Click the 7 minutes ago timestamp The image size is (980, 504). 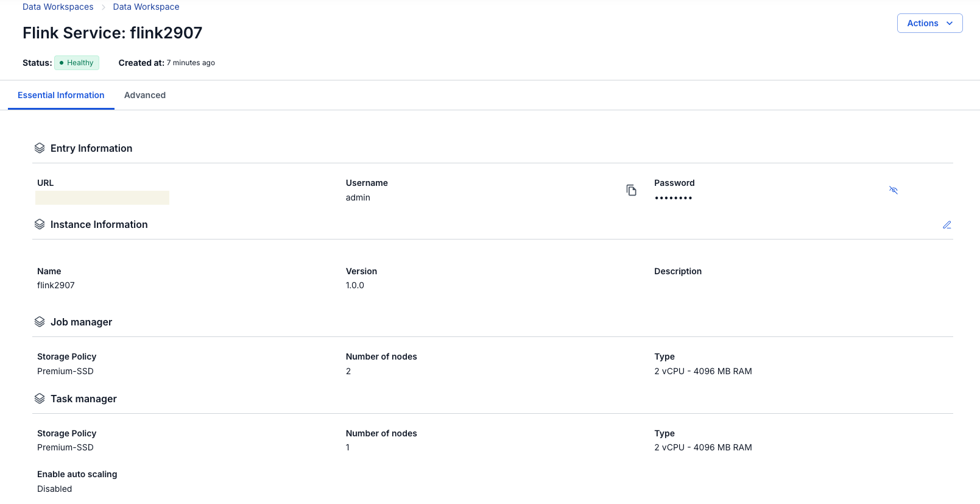point(191,63)
